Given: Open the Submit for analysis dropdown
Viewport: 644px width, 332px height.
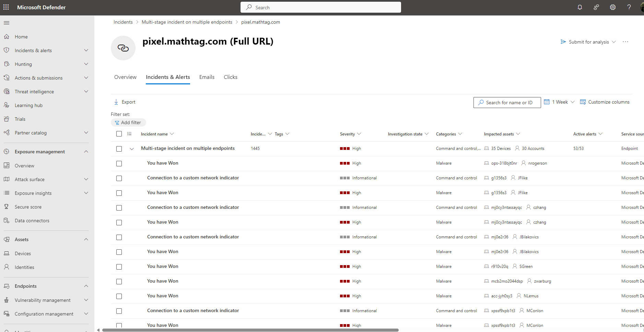Looking at the screenshot, I should click(x=588, y=42).
